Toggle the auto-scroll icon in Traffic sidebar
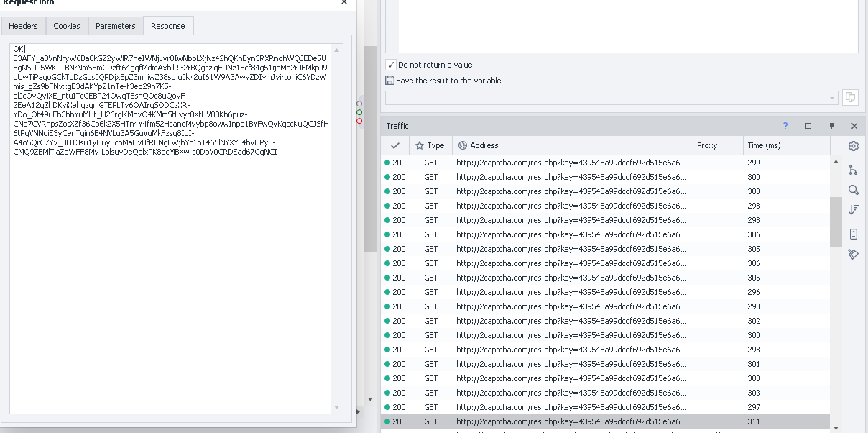 pyautogui.click(x=854, y=234)
